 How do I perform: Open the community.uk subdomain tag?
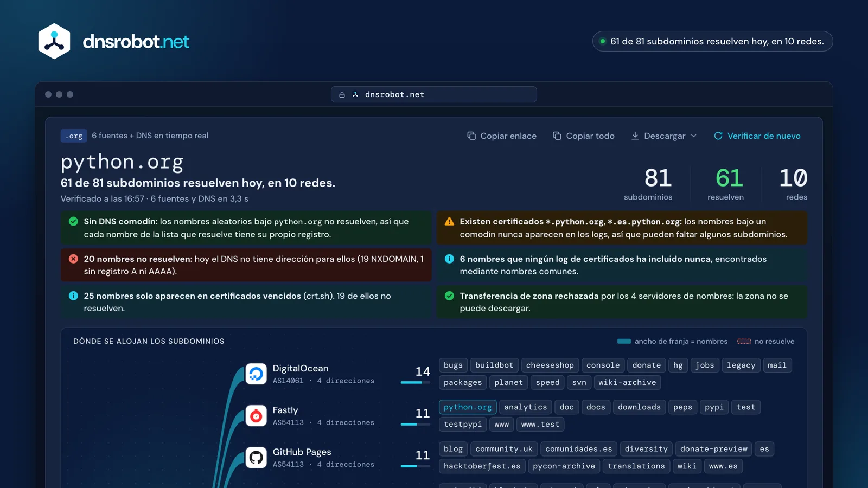504,449
